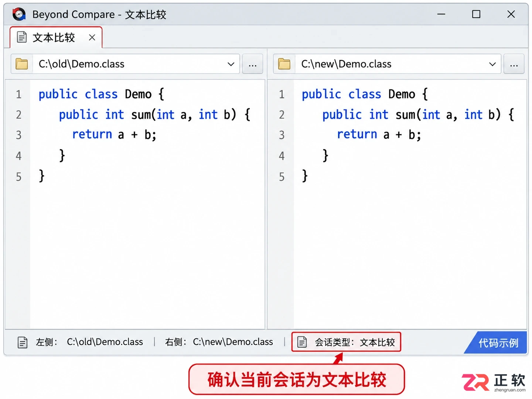Click the right pane folder icon

284,64
